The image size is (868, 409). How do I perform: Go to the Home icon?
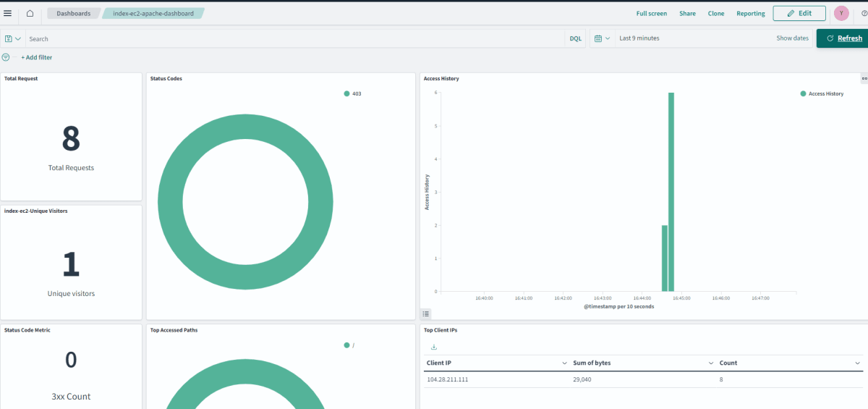(30, 13)
